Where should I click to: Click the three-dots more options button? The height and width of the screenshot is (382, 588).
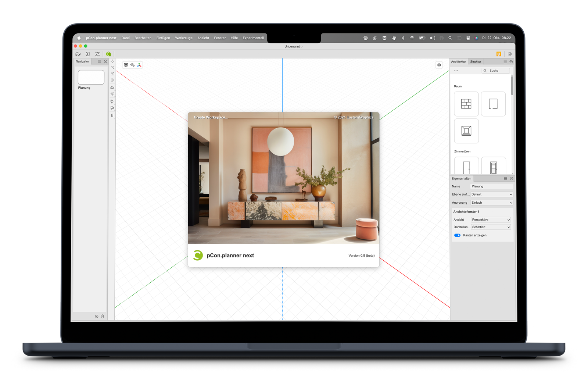456,71
